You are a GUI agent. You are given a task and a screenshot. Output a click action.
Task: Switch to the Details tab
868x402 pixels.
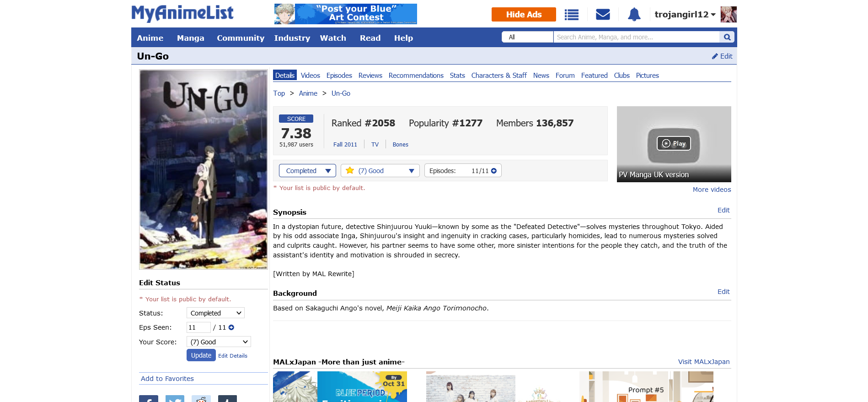285,76
